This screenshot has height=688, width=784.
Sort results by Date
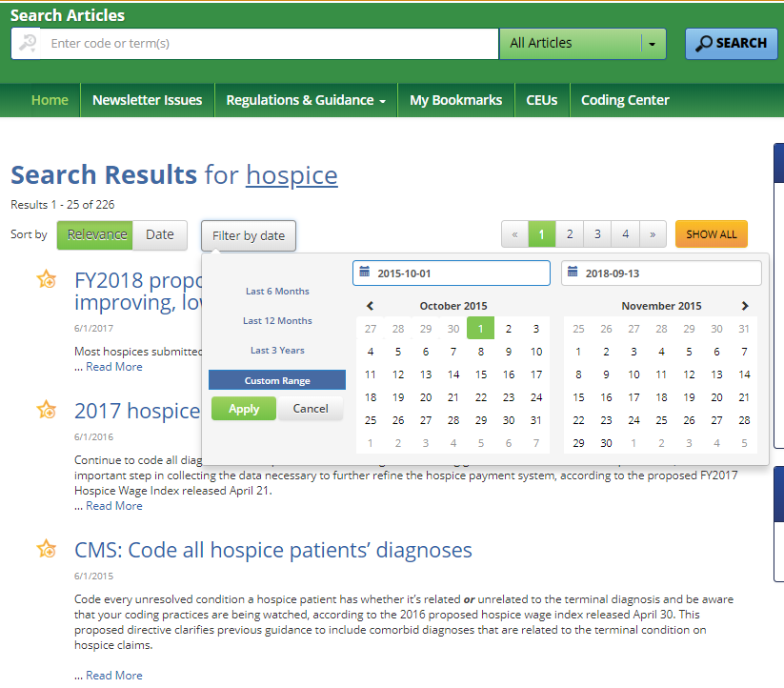coord(160,234)
